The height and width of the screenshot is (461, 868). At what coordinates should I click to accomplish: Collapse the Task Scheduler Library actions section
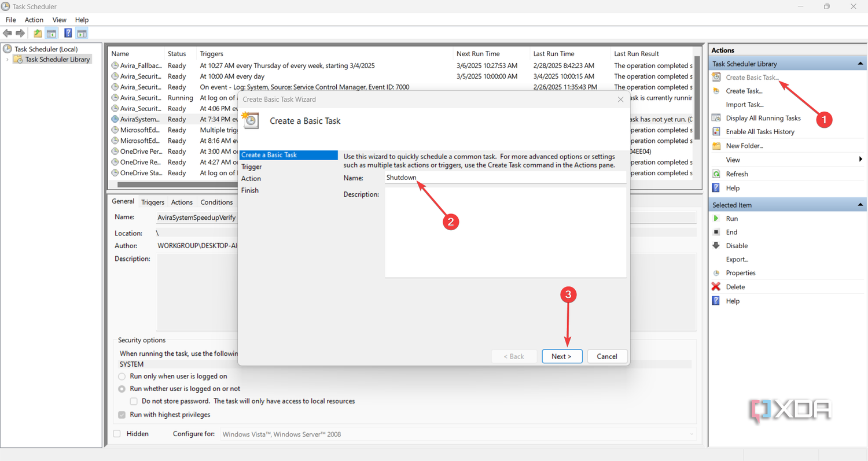[860, 64]
